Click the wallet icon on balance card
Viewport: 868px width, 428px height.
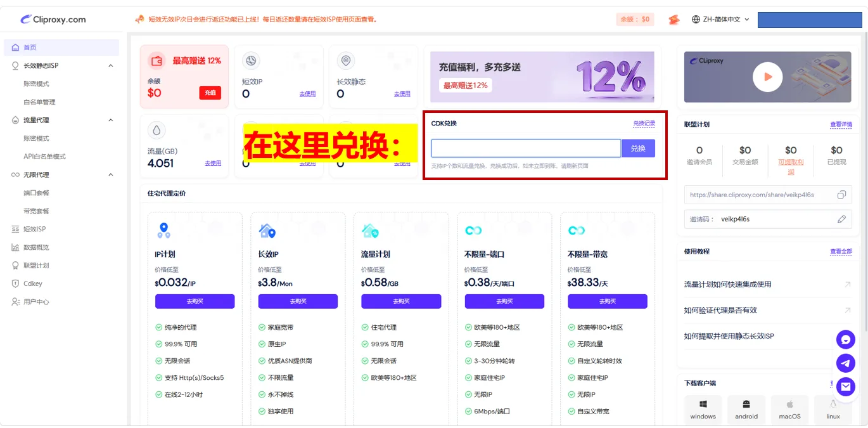(x=156, y=61)
